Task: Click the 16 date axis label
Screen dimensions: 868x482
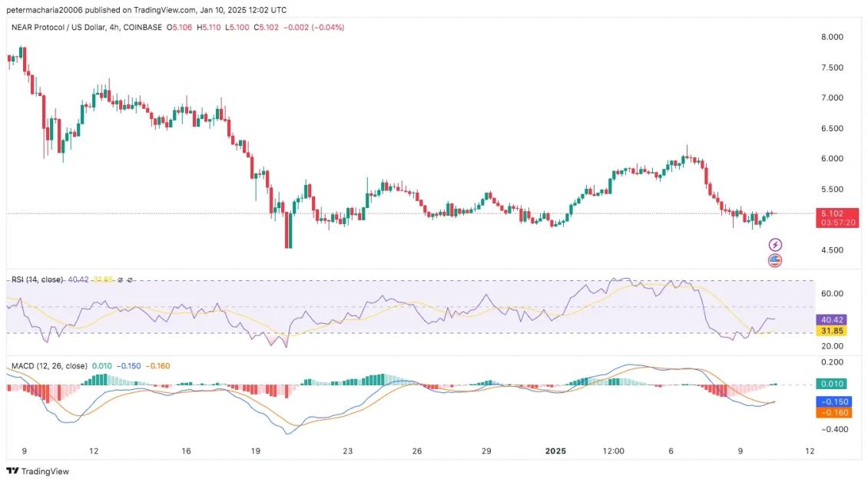Action: tap(186, 451)
